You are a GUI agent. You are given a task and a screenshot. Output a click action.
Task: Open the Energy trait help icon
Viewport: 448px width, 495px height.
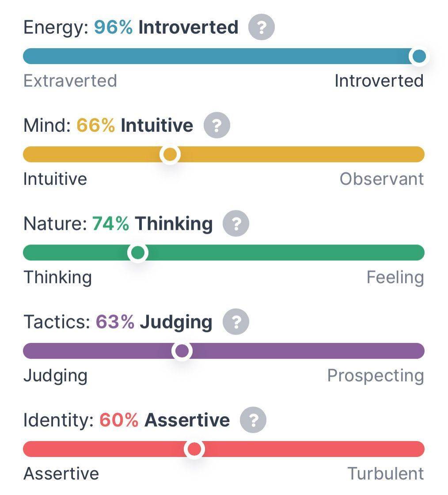point(261,27)
